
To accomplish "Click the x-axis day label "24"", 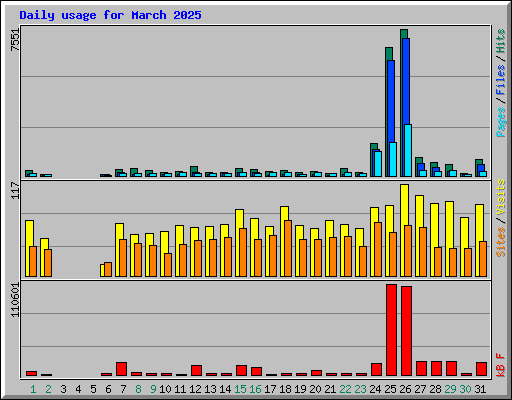I will (375, 389).
